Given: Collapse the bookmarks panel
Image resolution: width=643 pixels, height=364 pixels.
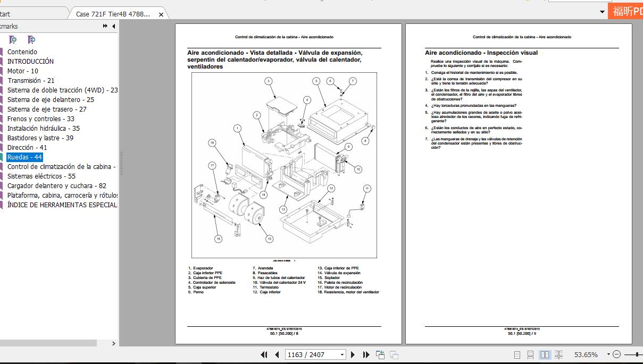Looking at the screenshot, I should (113, 27).
